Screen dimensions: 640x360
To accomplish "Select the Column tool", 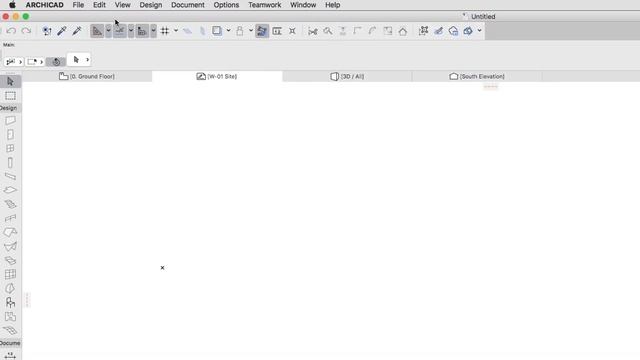I will (10, 162).
